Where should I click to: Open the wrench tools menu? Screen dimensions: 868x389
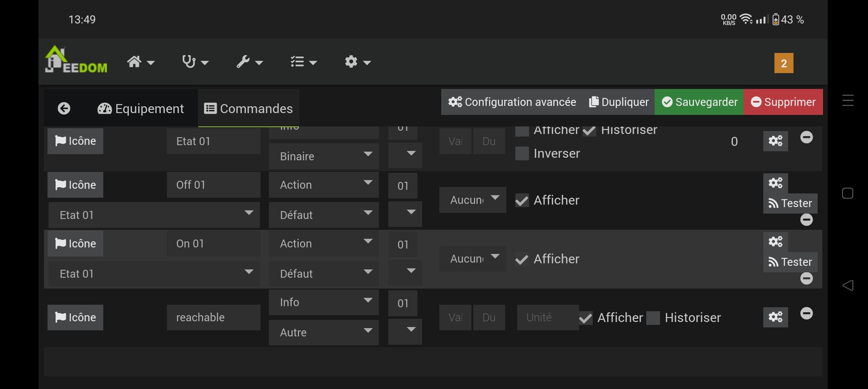point(249,62)
